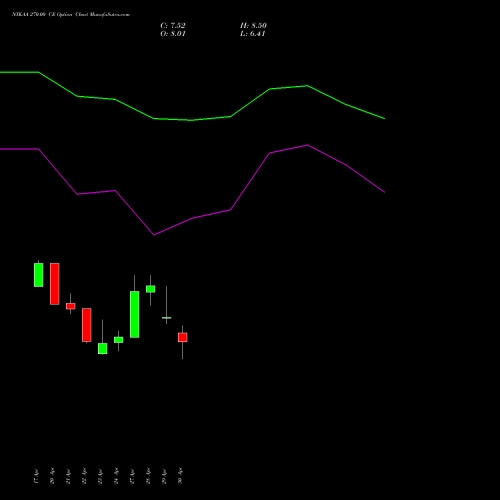Screen dimensions: 500x500
Task: Click the '20 Apr' date axis label
Action: (x=52, y=476)
